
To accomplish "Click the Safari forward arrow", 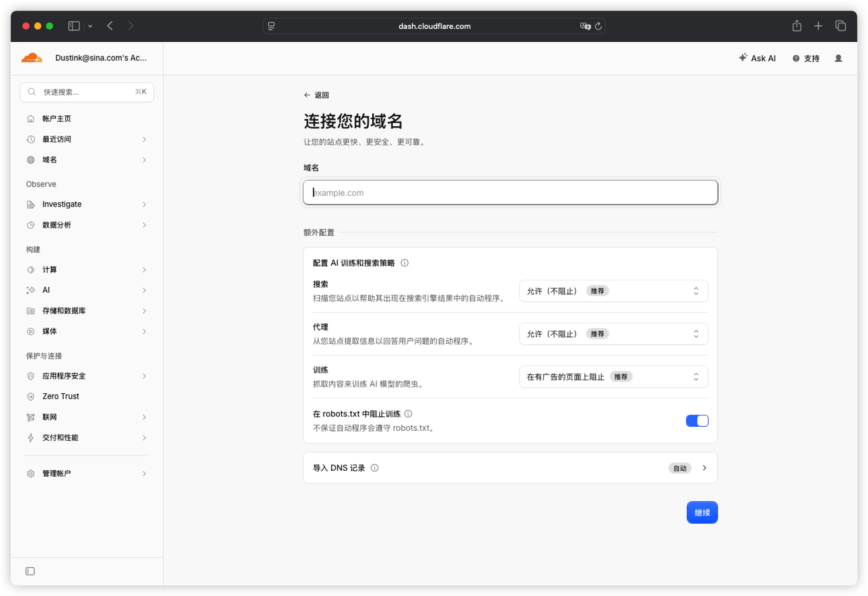I will tap(131, 26).
